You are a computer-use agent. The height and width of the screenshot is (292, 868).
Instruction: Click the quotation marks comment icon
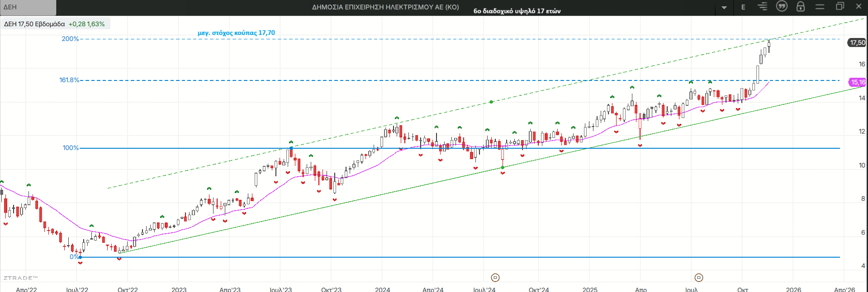pyautogui.click(x=782, y=6)
